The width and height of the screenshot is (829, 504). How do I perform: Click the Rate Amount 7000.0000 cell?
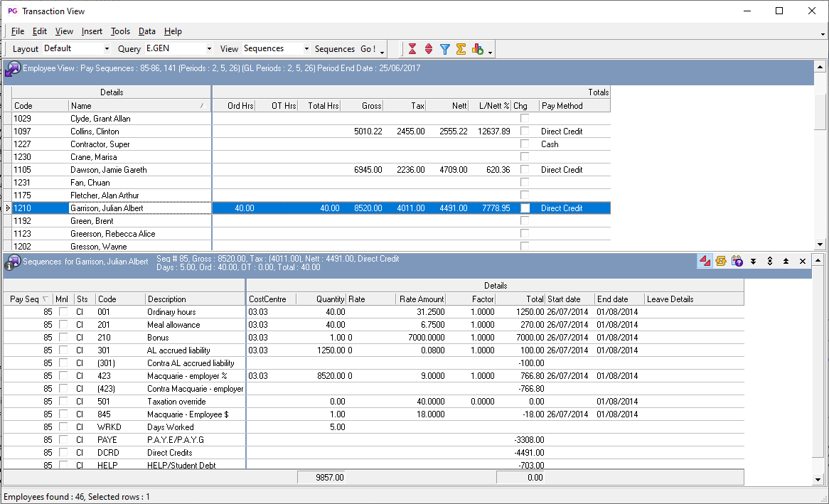coord(420,338)
